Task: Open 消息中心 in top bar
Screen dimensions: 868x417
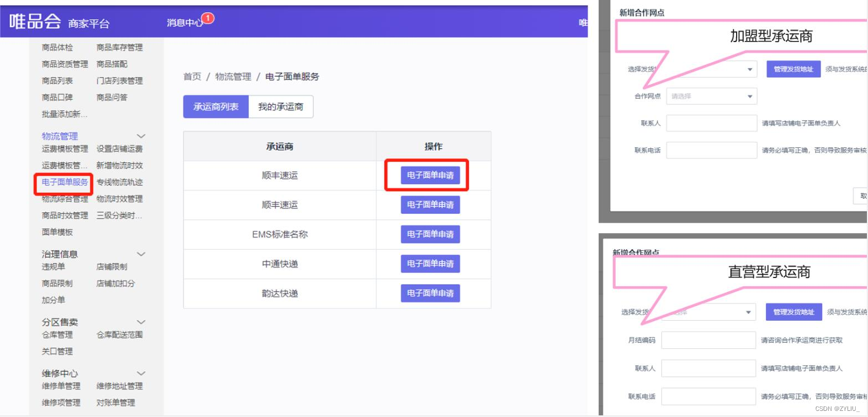Action: (185, 23)
